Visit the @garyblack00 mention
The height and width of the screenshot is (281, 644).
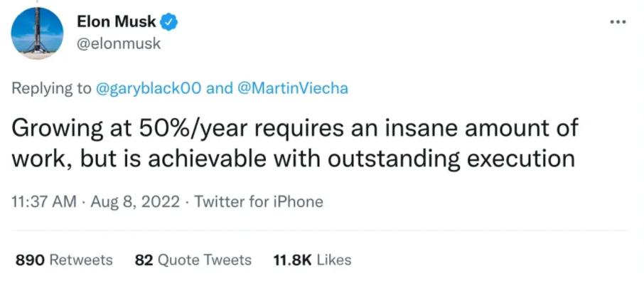click(149, 88)
